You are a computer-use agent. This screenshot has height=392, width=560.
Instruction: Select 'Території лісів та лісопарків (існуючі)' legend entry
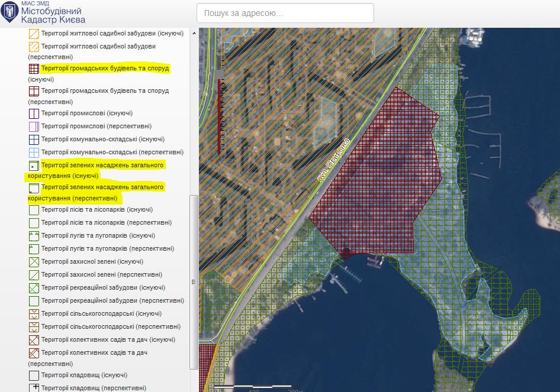(97, 210)
